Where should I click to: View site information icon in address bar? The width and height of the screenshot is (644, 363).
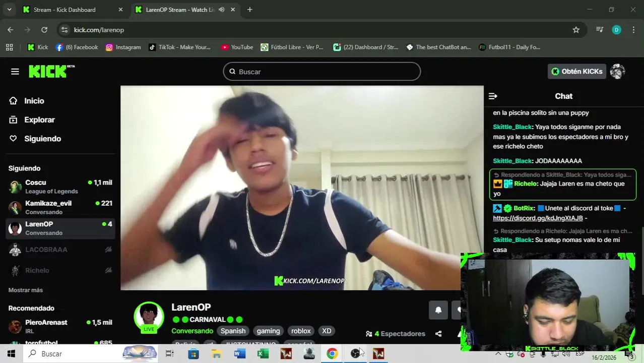(65, 30)
